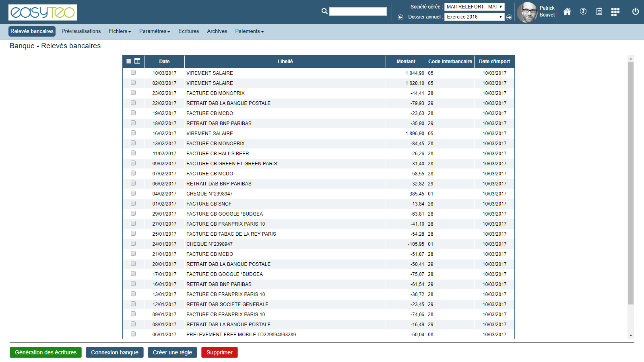644x362 pixels.
Task: Tick the select-all checkbox in table header
Action: (129, 61)
